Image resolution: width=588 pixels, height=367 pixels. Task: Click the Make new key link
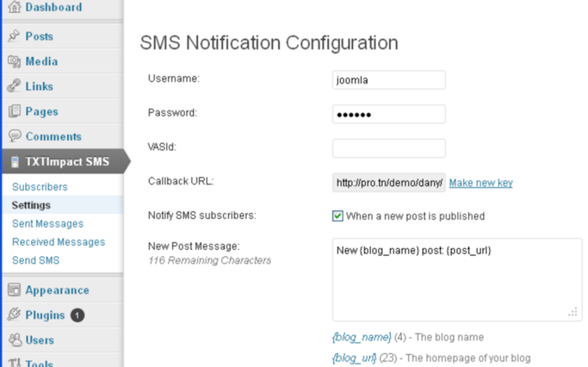click(x=481, y=182)
